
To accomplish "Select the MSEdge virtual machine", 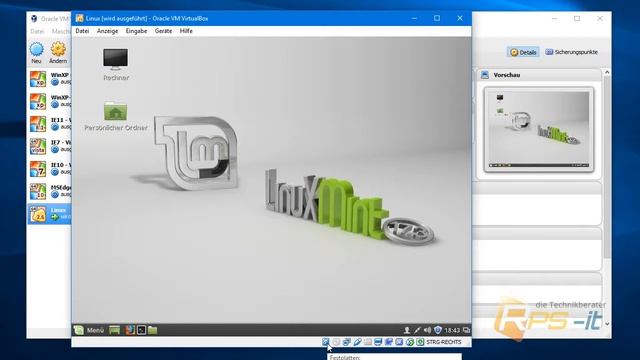I will click(x=50, y=191).
